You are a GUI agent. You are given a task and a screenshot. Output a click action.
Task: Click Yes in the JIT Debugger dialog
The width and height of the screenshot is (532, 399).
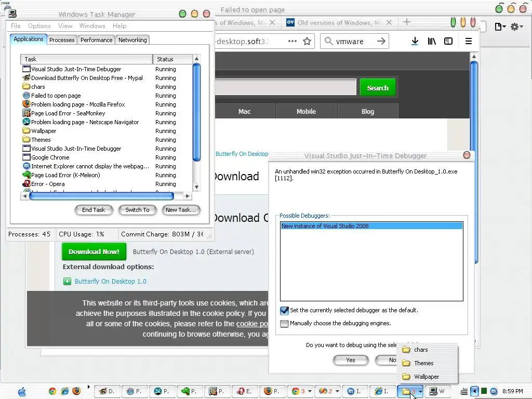pos(351,361)
